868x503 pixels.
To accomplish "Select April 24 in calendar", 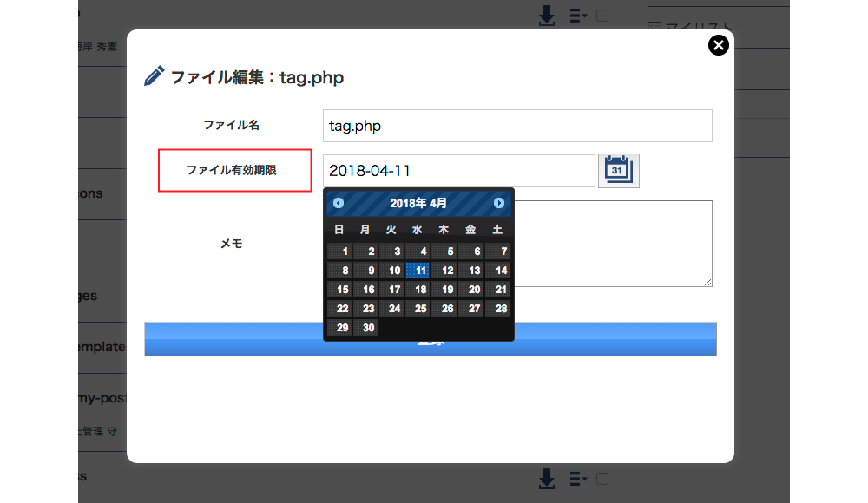I will (x=391, y=308).
